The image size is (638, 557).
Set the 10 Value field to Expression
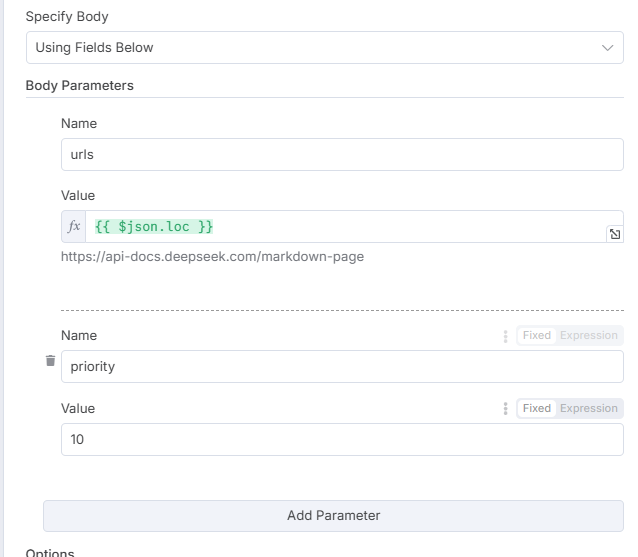[588, 409]
